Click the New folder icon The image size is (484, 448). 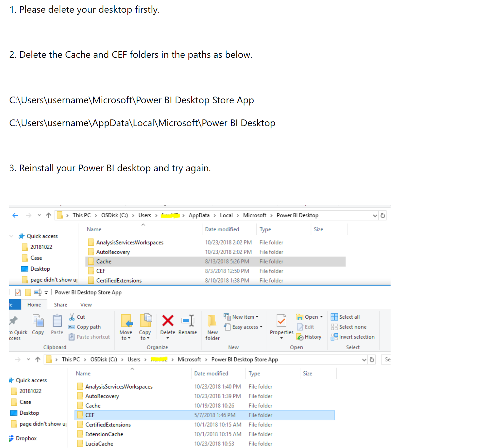(x=212, y=321)
